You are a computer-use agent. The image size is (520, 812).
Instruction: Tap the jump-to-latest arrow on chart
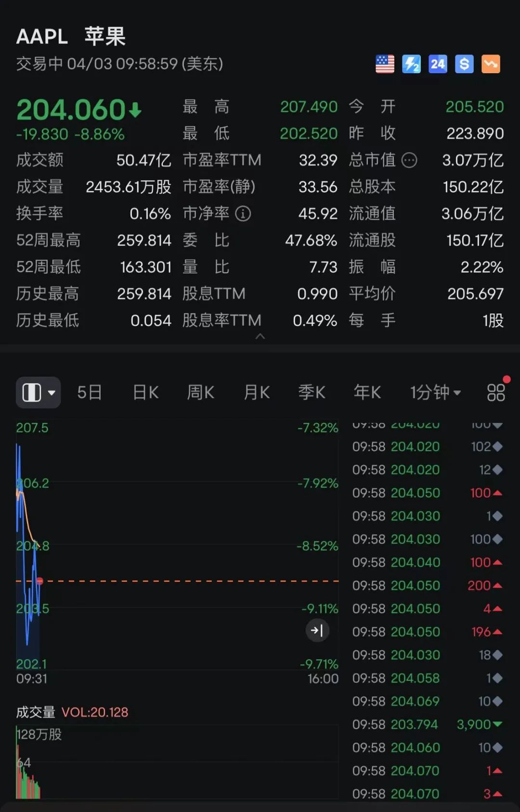coord(317,630)
